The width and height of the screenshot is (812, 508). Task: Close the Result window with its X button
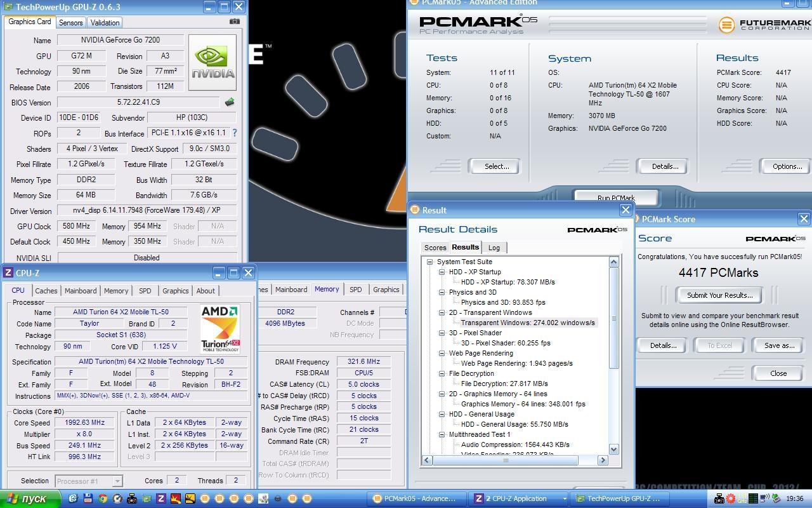tap(625, 210)
